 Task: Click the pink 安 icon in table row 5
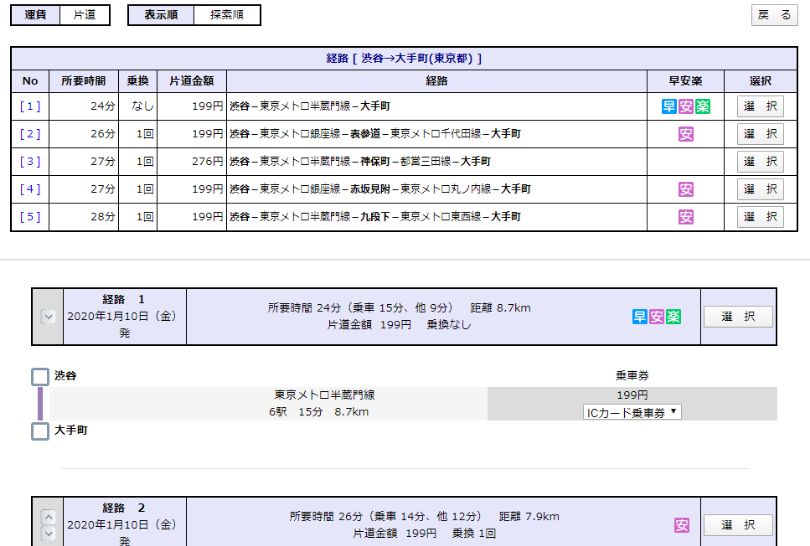coord(686,217)
